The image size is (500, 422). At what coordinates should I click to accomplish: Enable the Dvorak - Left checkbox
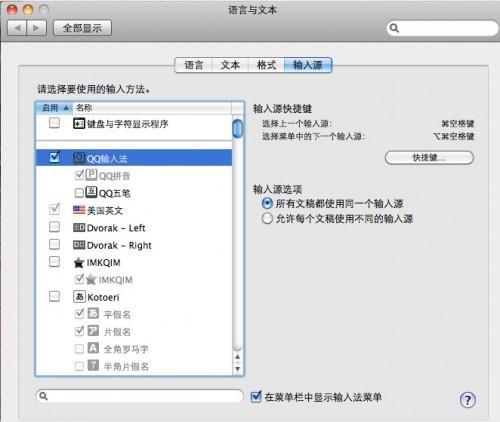[x=54, y=227]
